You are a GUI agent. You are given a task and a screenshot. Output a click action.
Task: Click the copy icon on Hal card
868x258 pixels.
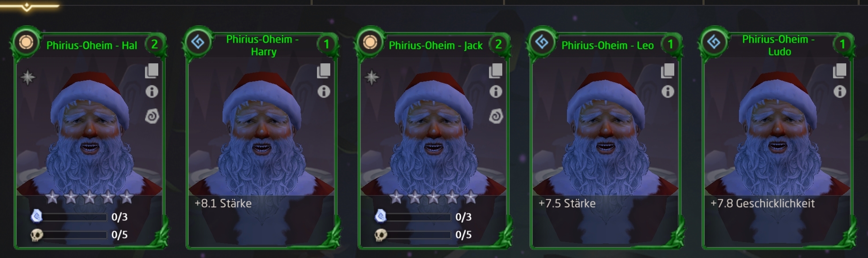point(152,71)
